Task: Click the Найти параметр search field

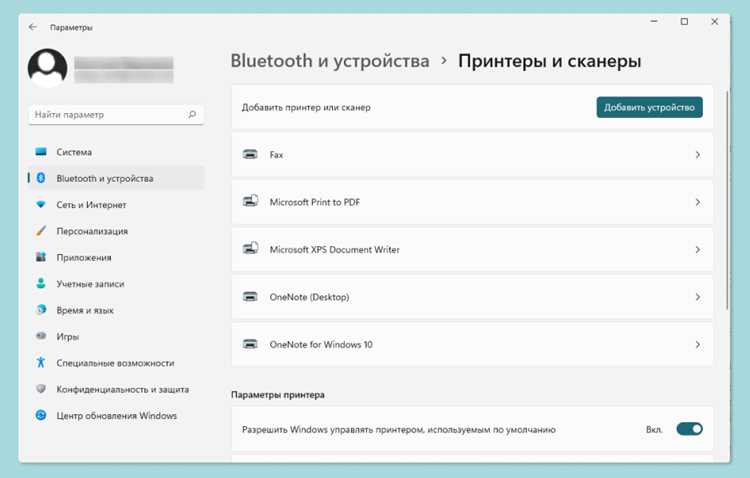Action: point(116,115)
